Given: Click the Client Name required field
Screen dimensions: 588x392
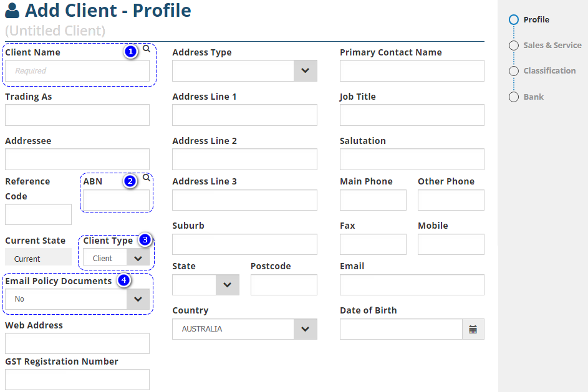Looking at the screenshot, I should [77, 71].
